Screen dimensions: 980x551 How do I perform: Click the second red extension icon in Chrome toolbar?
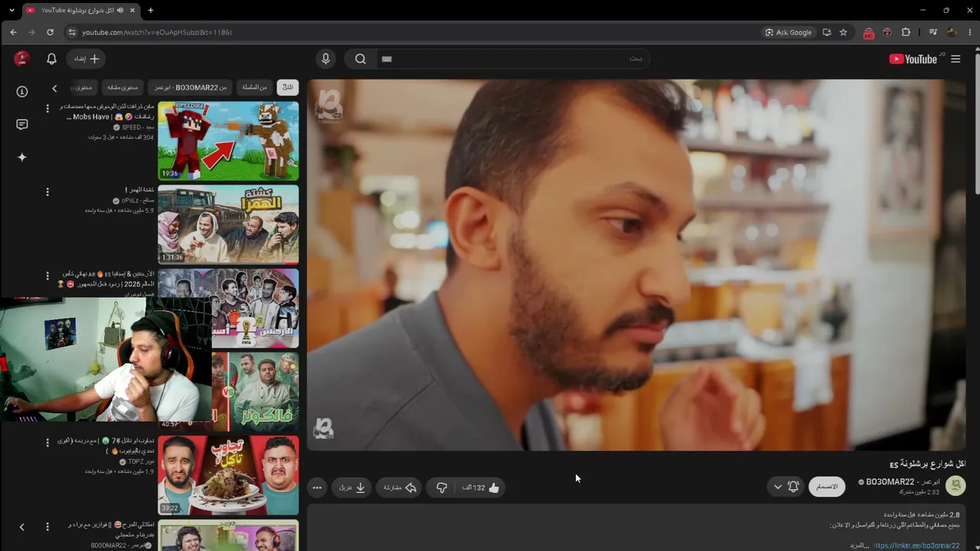pos(887,32)
